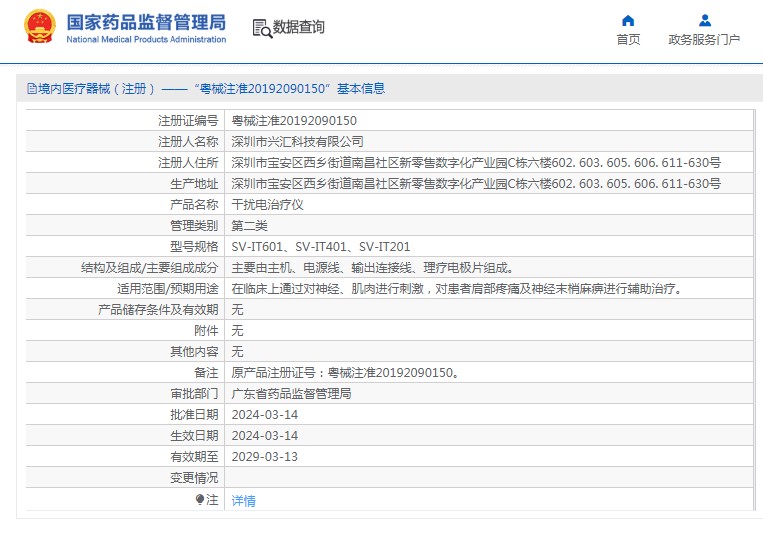The width and height of the screenshot is (763, 535).
Task: Click the 批准日期 value 2024-03-14
Action: click(x=264, y=414)
